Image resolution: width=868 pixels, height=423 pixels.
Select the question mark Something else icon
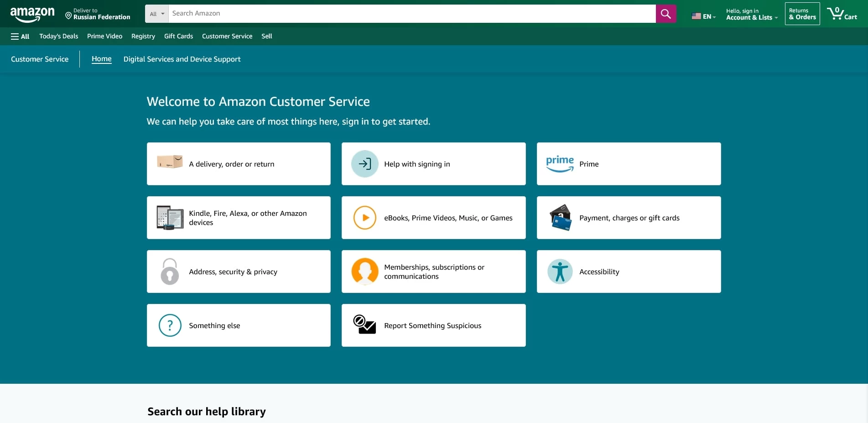(170, 325)
